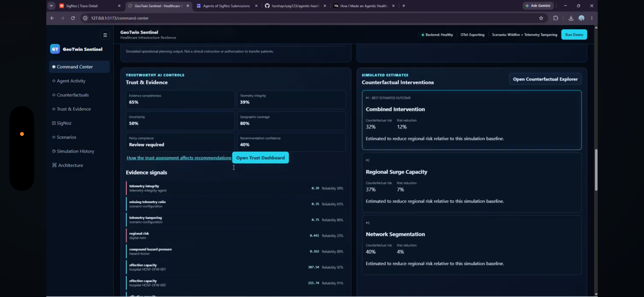Select the Regional Surge Capacity card
Viewport: 644px width, 297px height.
click(472, 182)
